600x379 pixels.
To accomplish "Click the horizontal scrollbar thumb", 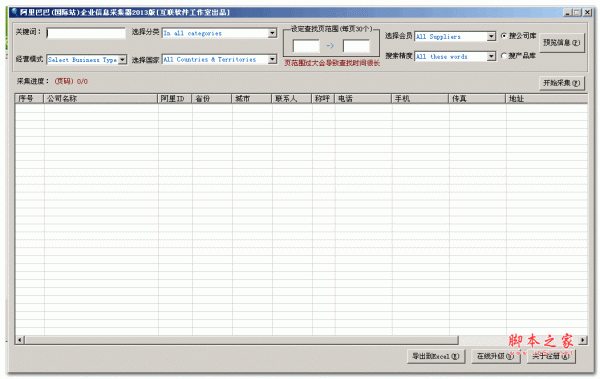I will [x=241, y=340].
